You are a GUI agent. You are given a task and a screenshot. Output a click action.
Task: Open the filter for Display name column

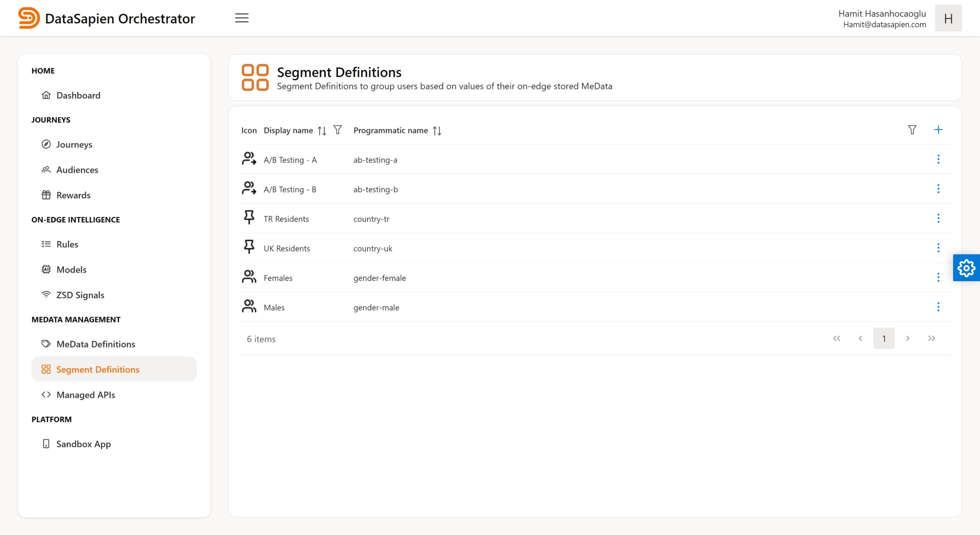[x=337, y=130]
